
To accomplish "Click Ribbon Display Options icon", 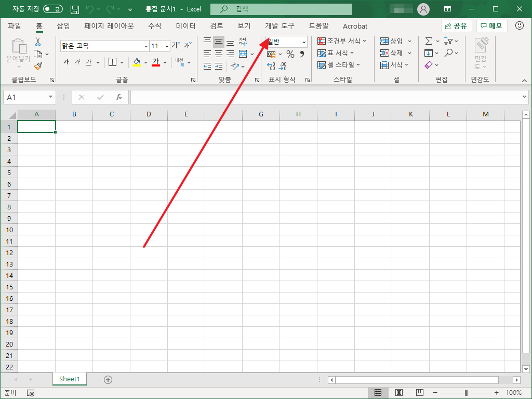I will coord(447,9).
